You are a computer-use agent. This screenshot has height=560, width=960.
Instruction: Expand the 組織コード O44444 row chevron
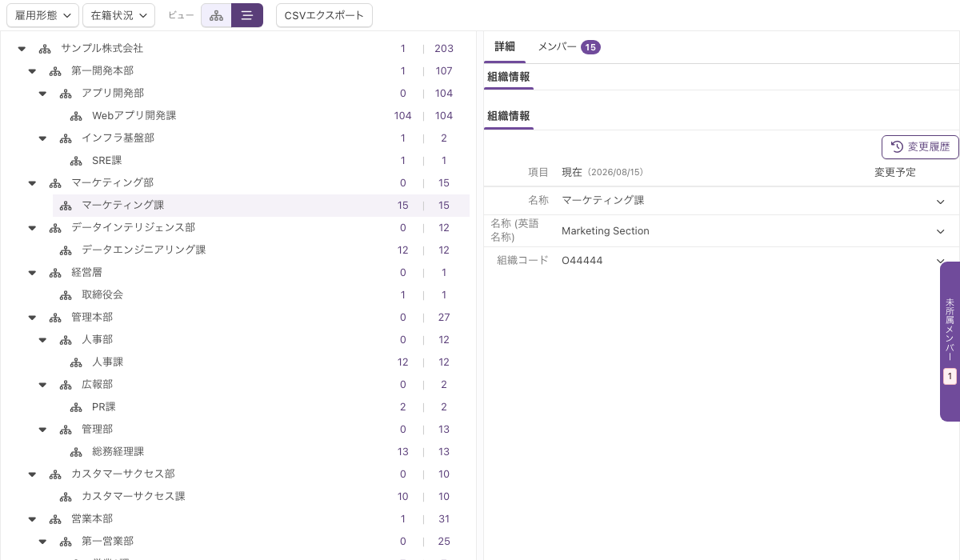pos(941,261)
